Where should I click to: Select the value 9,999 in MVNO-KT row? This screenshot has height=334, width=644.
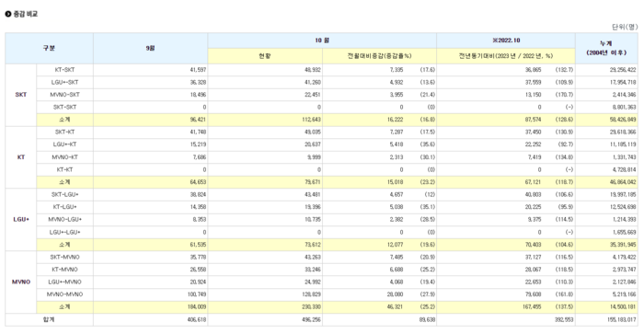[x=314, y=157]
